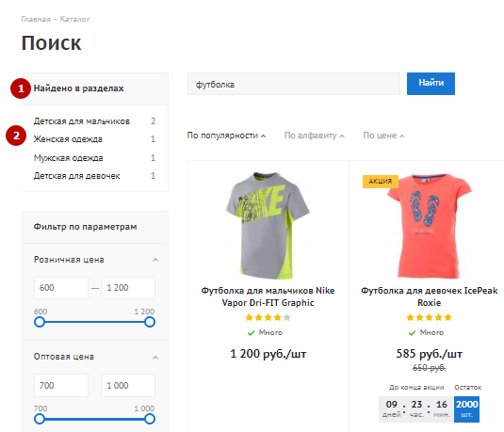Click the search field containing футболка
The height and width of the screenshot is (432, 504).
294,84
